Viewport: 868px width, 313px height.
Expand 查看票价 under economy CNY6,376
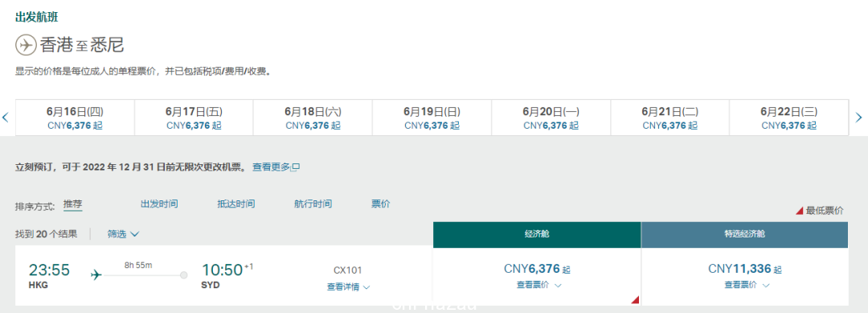pos(539,285)
